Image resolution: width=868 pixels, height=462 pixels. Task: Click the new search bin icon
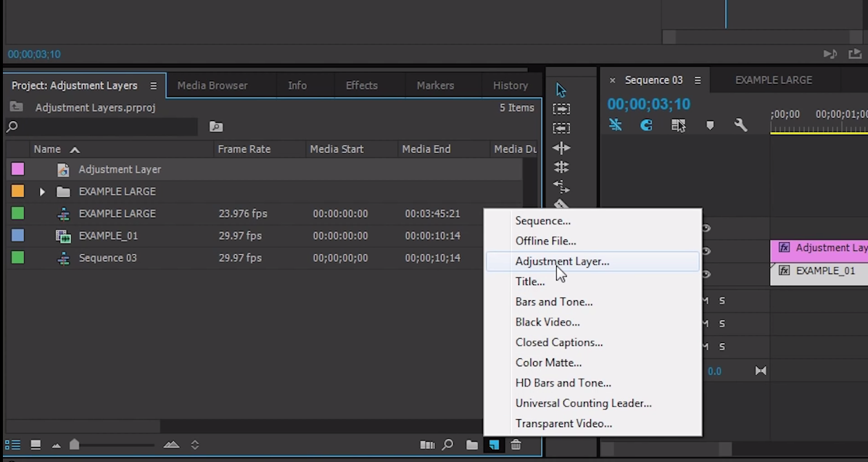pyautogui.click(x=216, y=127)
